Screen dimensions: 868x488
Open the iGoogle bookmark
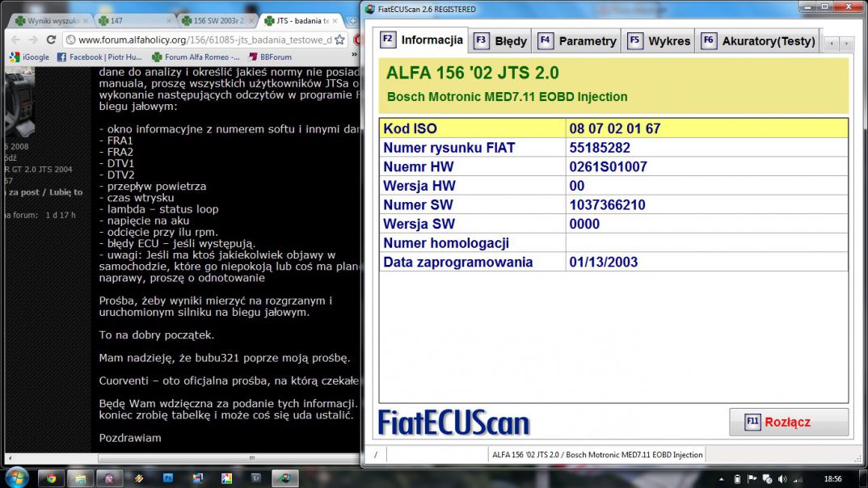(x=30, y=57)
